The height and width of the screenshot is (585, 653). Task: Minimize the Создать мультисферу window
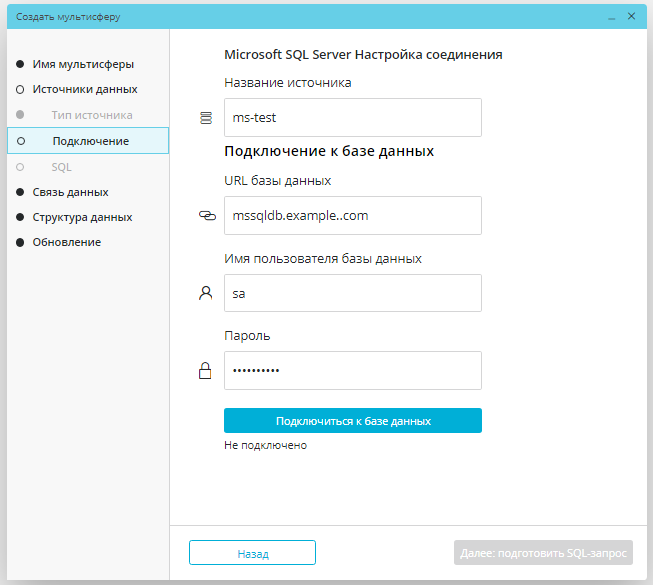(611, 17)
